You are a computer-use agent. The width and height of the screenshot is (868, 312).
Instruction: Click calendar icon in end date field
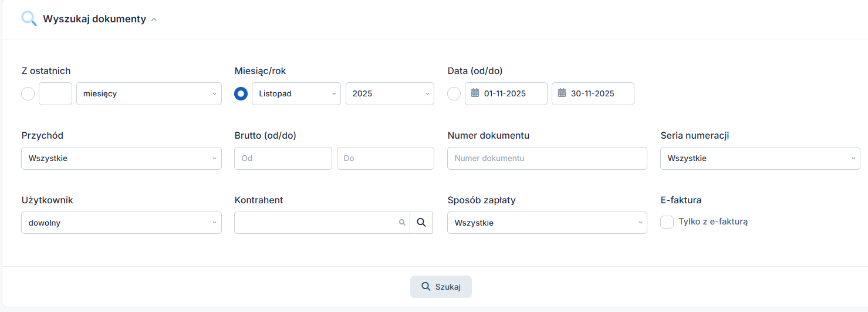[x=562, y=93]
